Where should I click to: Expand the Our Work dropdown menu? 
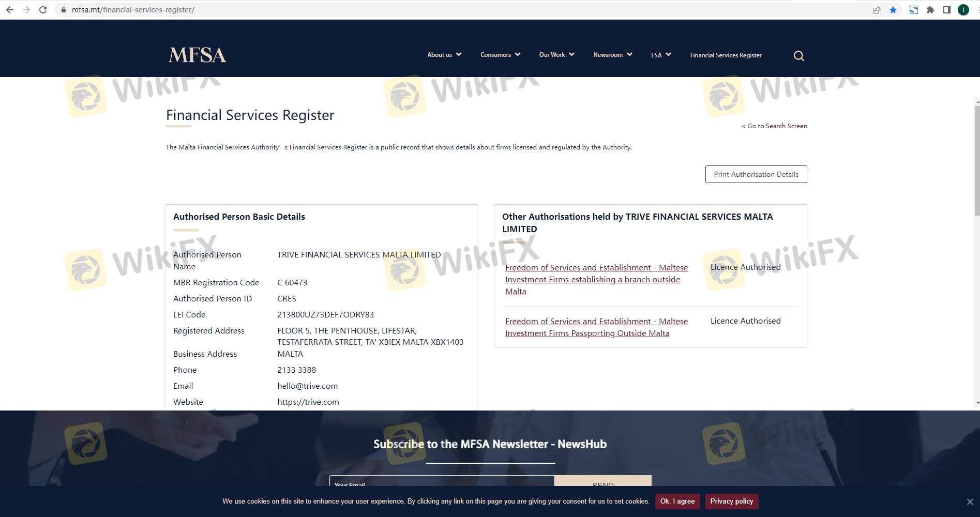coord(556,55)
